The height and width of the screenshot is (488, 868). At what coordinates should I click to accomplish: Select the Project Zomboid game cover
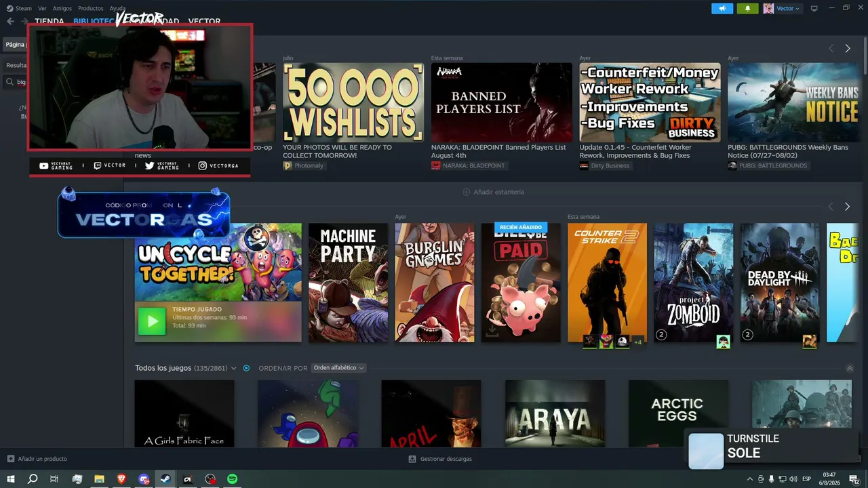(x=694, y=283)
